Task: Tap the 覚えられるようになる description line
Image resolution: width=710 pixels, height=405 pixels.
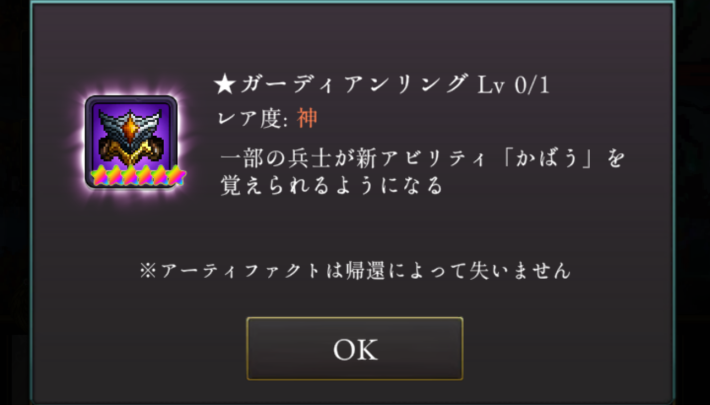Action: 331,186
